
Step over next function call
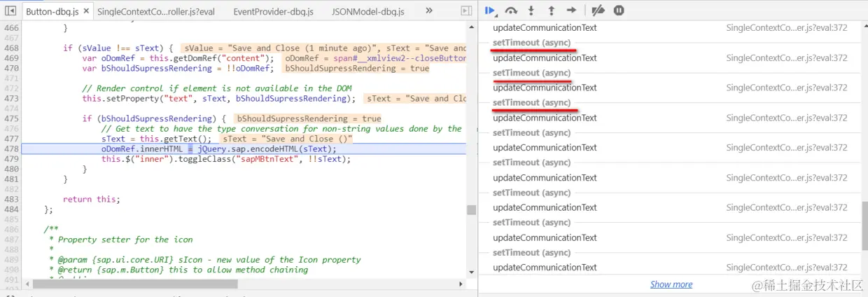[511, 11]
